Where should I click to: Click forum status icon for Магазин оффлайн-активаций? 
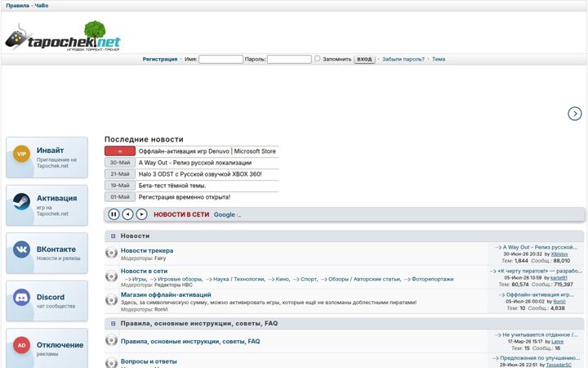pos(111,300)
